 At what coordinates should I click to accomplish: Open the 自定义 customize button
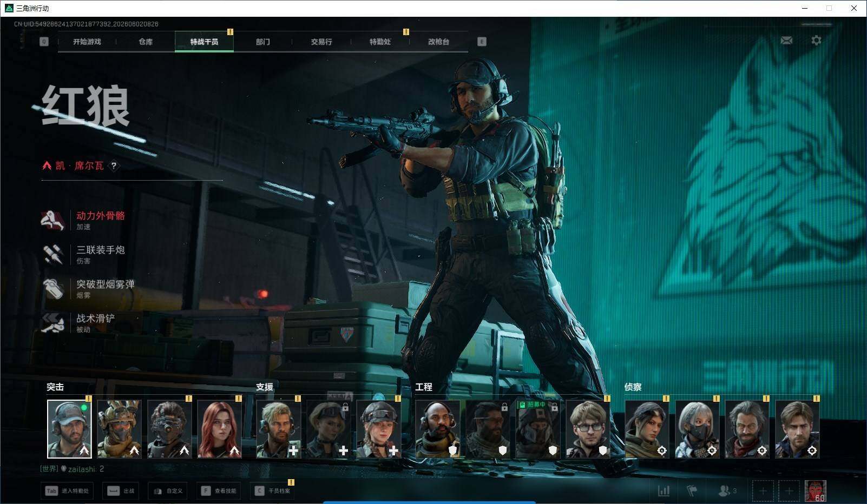pos(168,491)
